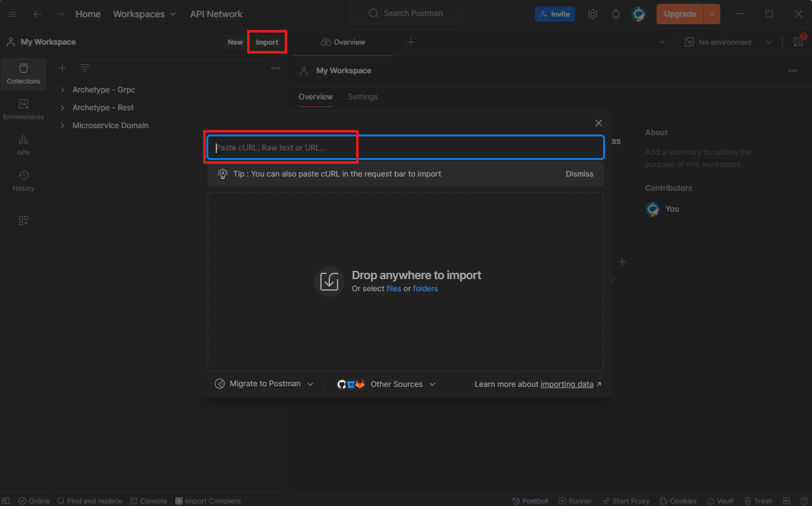Viewport: 812px width, 506px height.
Task: Open Environments in the sidebar
Action: [x=24, y=110]
